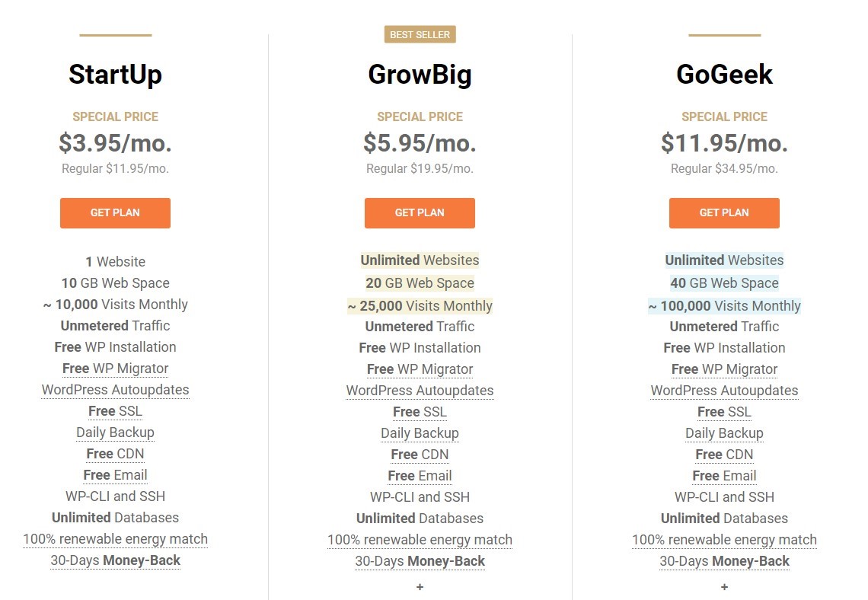Select the $5.95/mo. GrowBig price
This screenshot has height=600, width=868.
click(420, 143)
